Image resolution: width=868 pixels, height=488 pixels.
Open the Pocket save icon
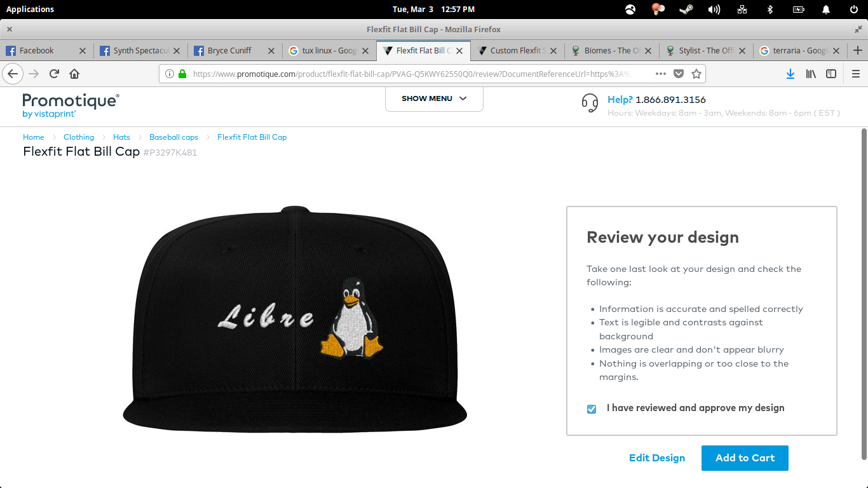tap(679, 74)
